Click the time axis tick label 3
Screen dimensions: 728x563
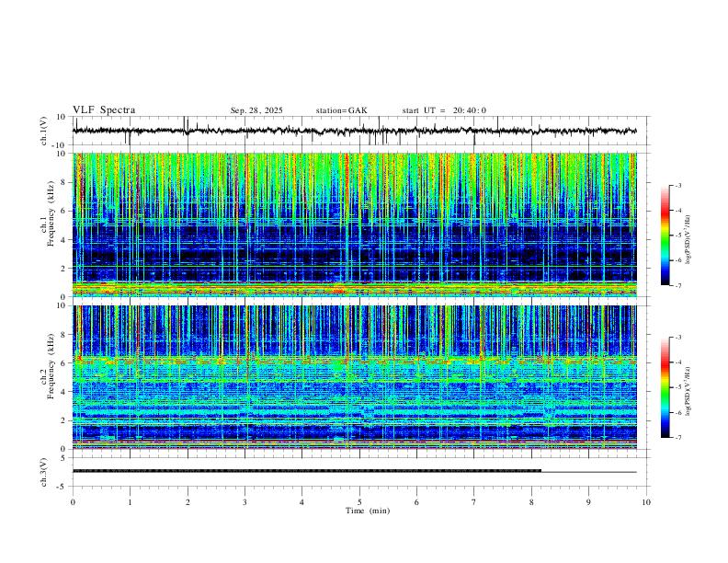(245, 502)
